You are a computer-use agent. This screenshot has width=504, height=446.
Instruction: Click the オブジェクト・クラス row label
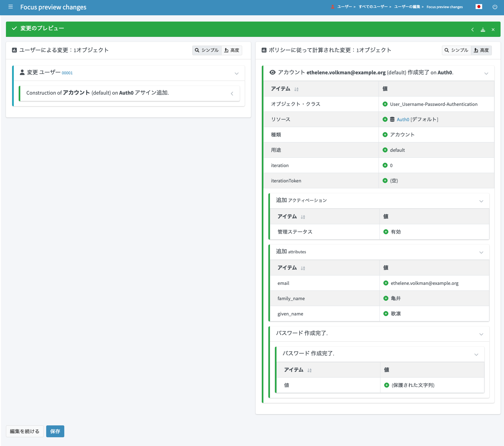[296, 104]
